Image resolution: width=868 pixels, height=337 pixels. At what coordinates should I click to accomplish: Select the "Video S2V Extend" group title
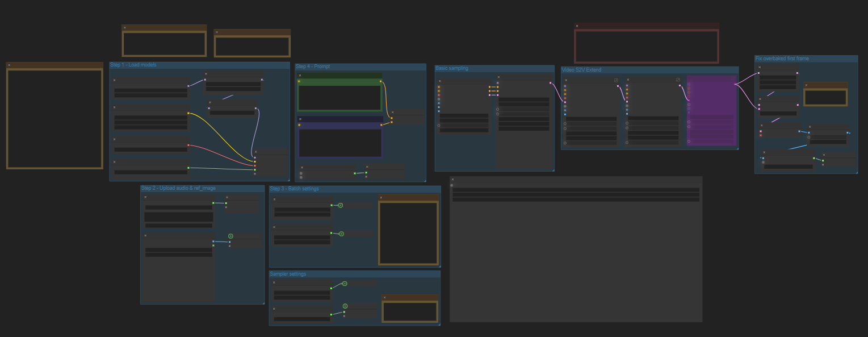click(x=581, y=70)
